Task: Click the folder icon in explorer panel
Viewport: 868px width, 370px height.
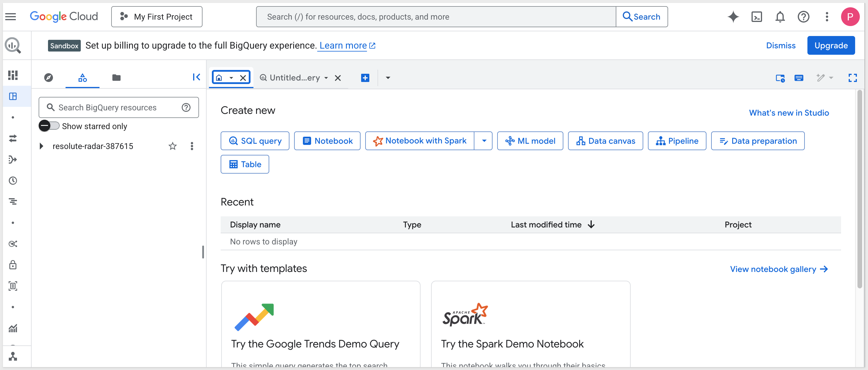Action: [116, 78]
